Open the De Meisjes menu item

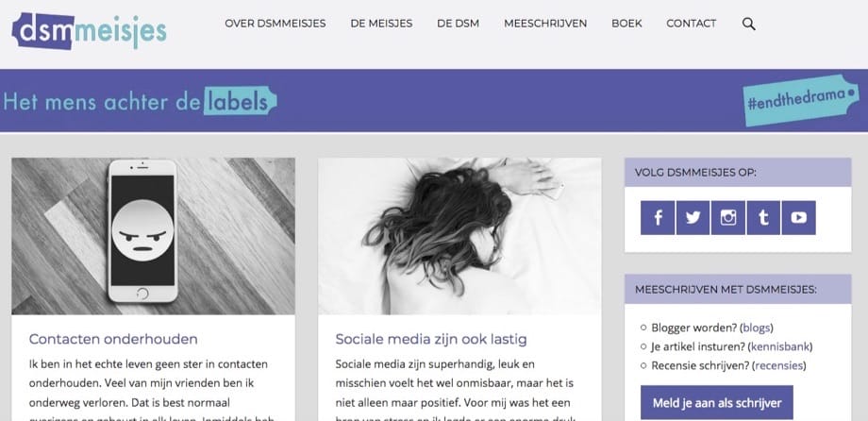coord(381,24)
